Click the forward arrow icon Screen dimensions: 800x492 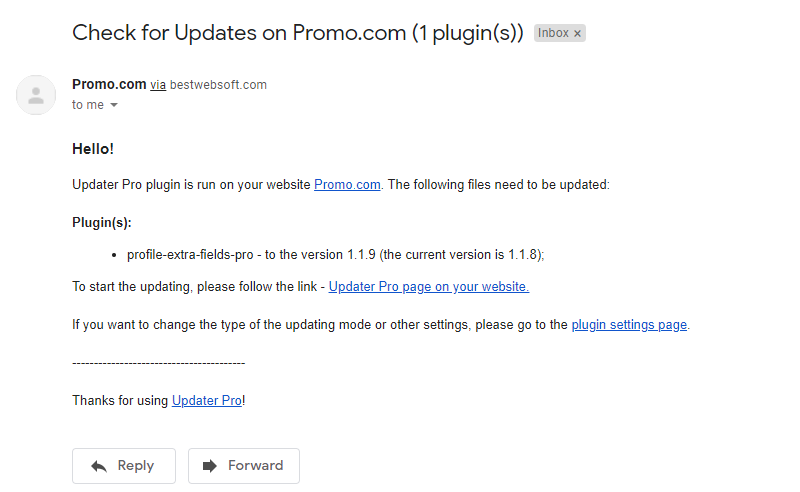tap(210, 465)
